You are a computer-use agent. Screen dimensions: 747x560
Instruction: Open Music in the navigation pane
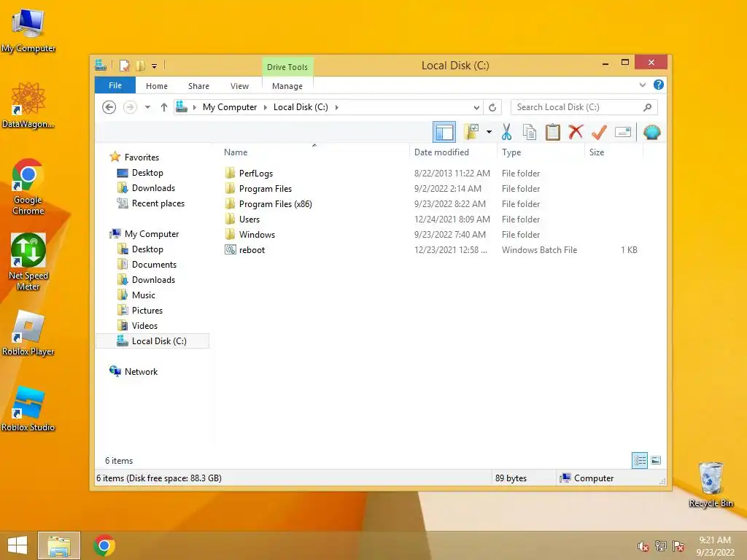pyautogui.click(x=144, y=295)
